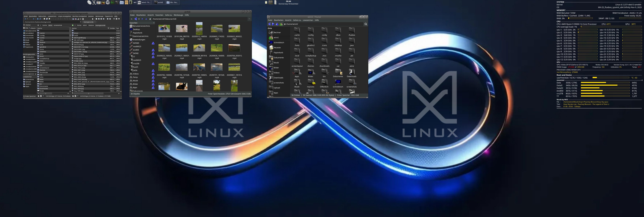Click screenshots breadcrumb in Xfe left panel
This screenshot has width=644, height=217.
tap(58, 25)
